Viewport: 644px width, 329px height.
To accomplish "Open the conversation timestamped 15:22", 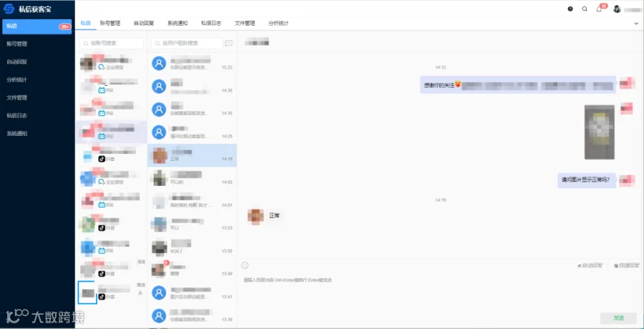I will coord(192,63).
